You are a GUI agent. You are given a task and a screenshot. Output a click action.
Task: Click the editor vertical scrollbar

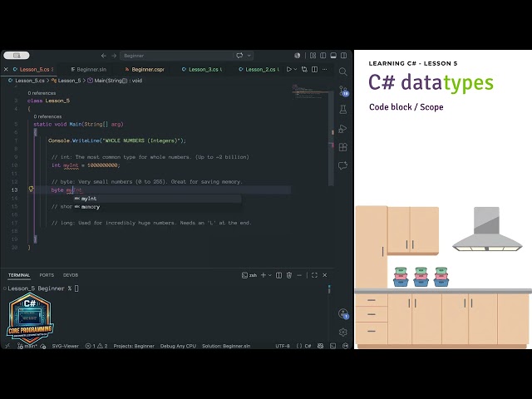331,139
